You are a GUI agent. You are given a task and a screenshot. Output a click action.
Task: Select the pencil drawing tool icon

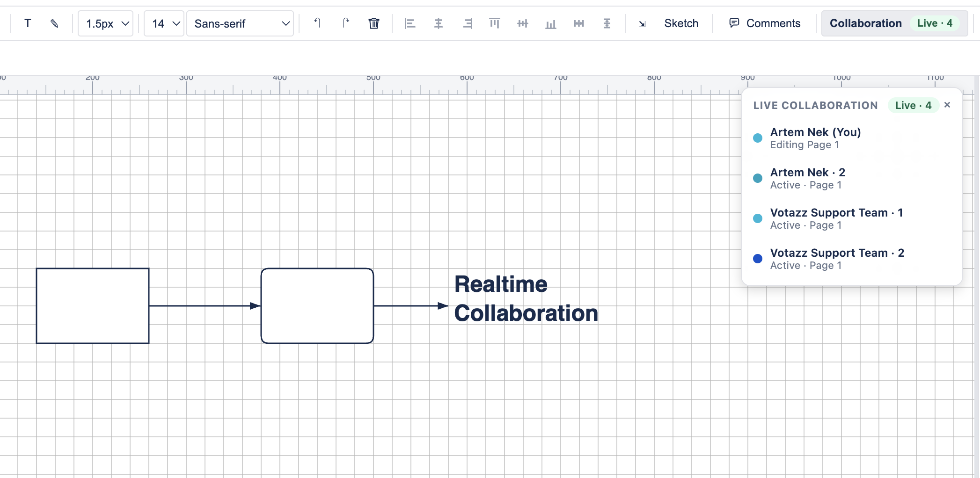click(54, 23)
